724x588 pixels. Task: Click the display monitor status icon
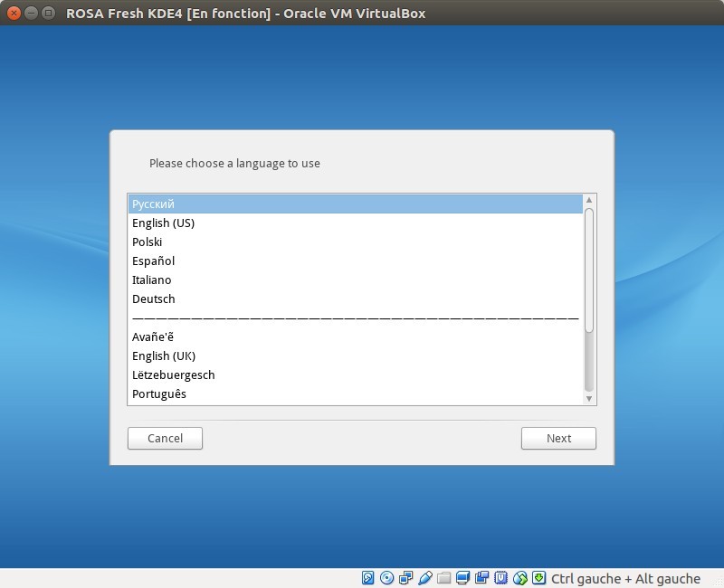(x=462, y=578)
